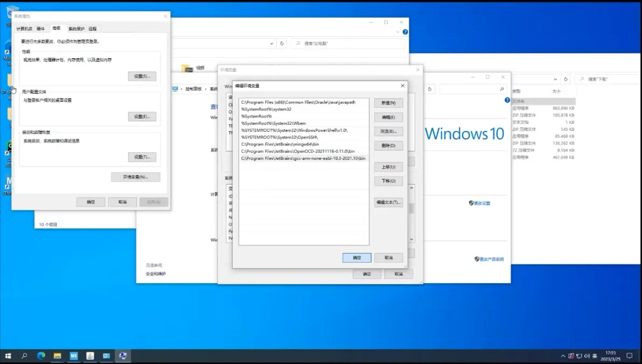The width and height of the screenshot is (642, 364).
Task: Click refresh button next to address bar
Action: point(282,44)
